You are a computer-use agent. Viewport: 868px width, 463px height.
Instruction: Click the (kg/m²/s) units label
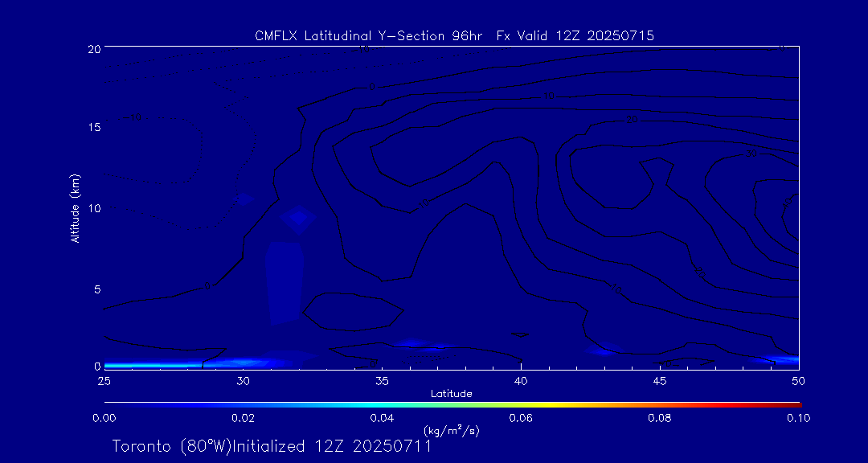451,430
